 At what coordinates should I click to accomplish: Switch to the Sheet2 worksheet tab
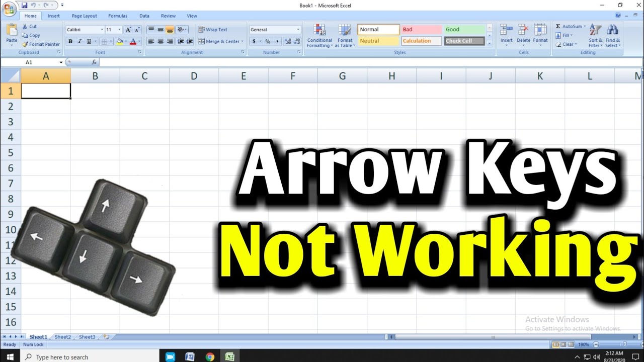[63, 337]
